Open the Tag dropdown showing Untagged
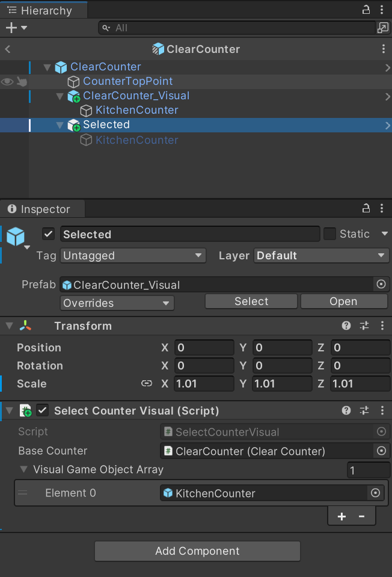 pos(132,255)
